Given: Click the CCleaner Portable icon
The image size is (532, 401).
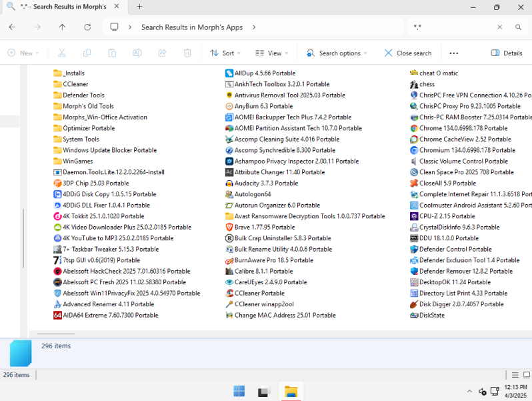Looking at the screenshot, I should [x=229, y=293].
